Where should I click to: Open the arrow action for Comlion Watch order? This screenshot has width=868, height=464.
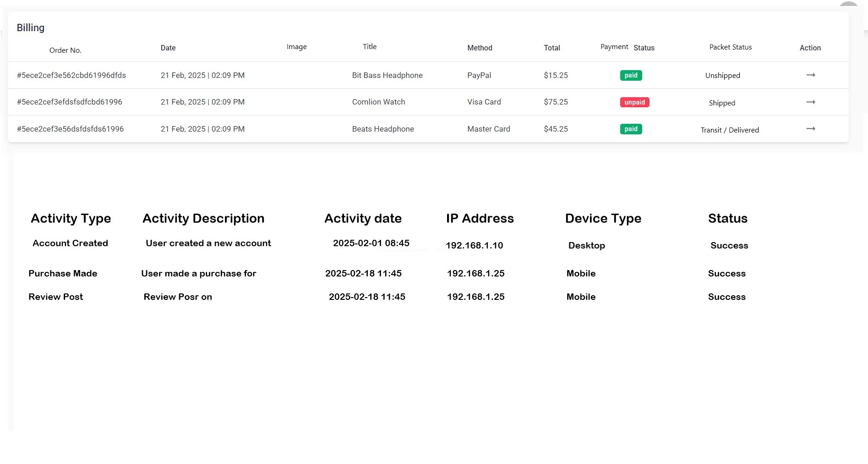tap(810, 102)
